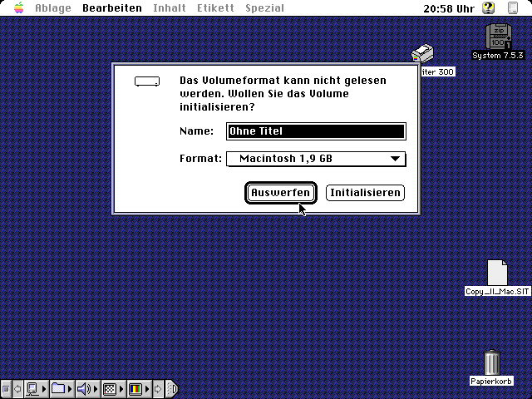
Task: Open the file sharing folder strip module
Action: [59, 388]
